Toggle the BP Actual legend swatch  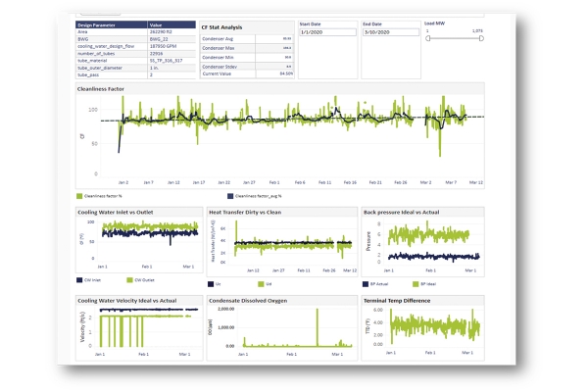point(366,284)
